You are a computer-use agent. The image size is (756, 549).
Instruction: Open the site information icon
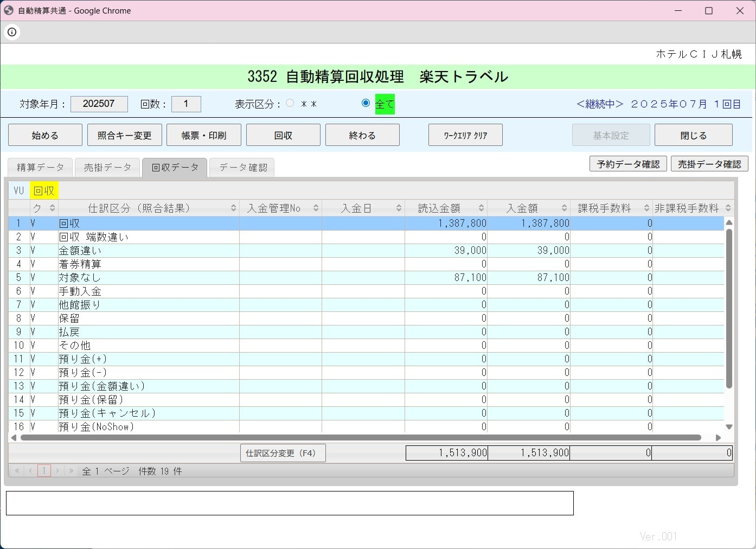coord(12,32)
